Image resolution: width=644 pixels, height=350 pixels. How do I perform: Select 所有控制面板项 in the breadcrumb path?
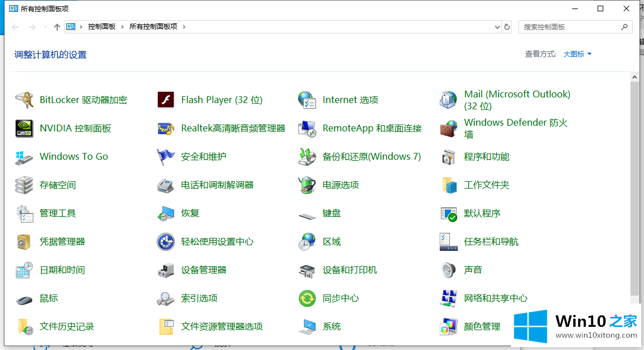(x=153, y=27)
